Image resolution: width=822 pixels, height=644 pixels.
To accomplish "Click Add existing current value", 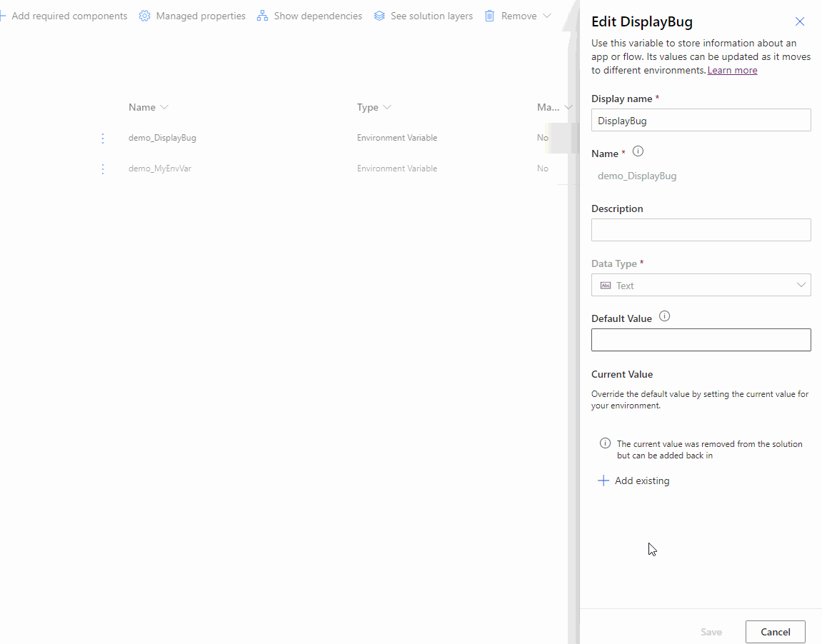I will (633, 481).
